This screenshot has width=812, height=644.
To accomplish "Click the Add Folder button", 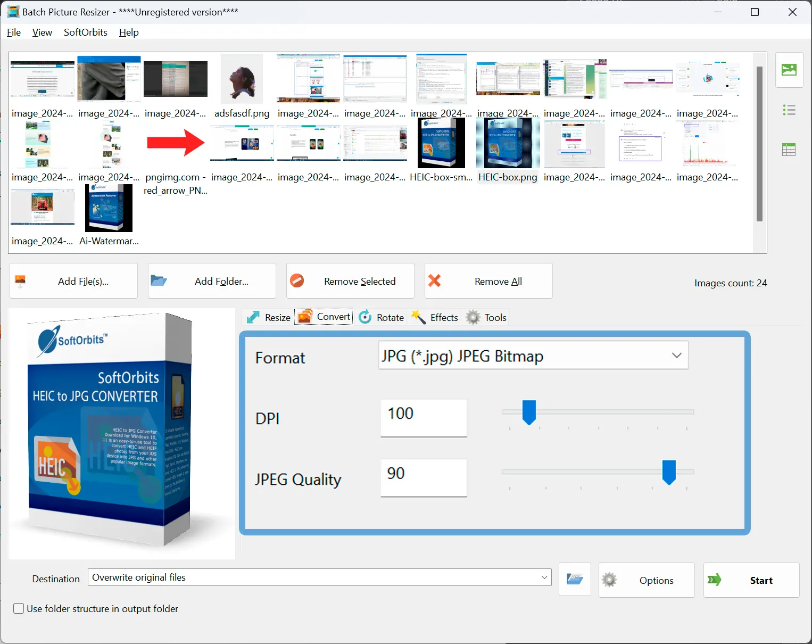I will [212, 281].
